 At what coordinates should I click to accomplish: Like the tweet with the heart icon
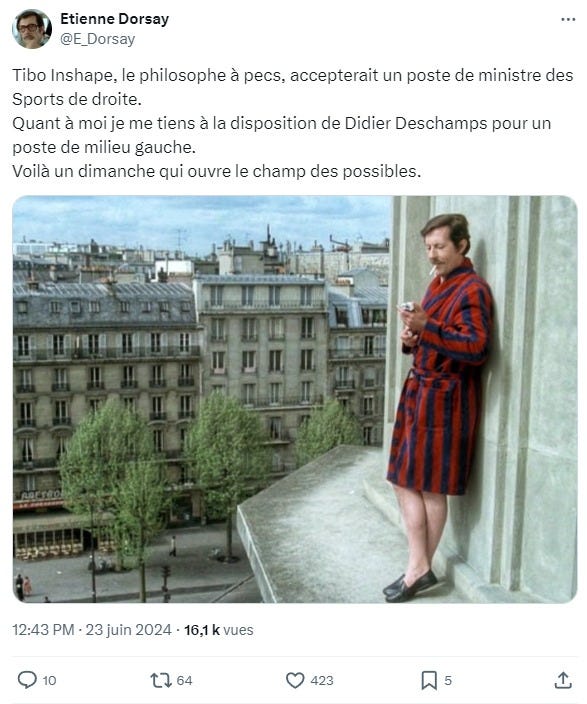(x=295, y=680)
